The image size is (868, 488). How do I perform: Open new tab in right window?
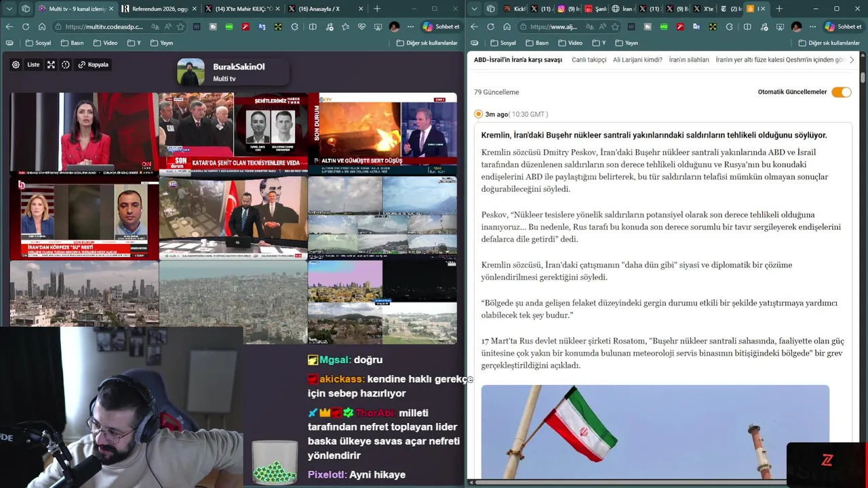pos(779,9)
